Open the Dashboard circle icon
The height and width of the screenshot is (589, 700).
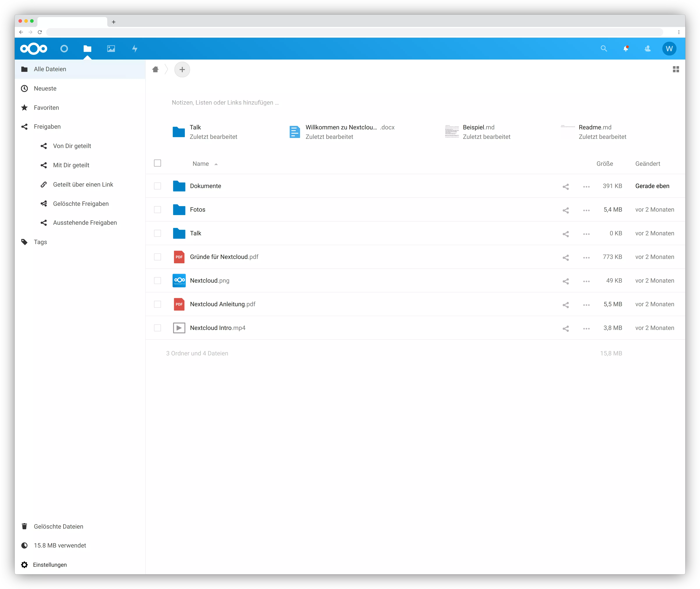click(64, 49)
